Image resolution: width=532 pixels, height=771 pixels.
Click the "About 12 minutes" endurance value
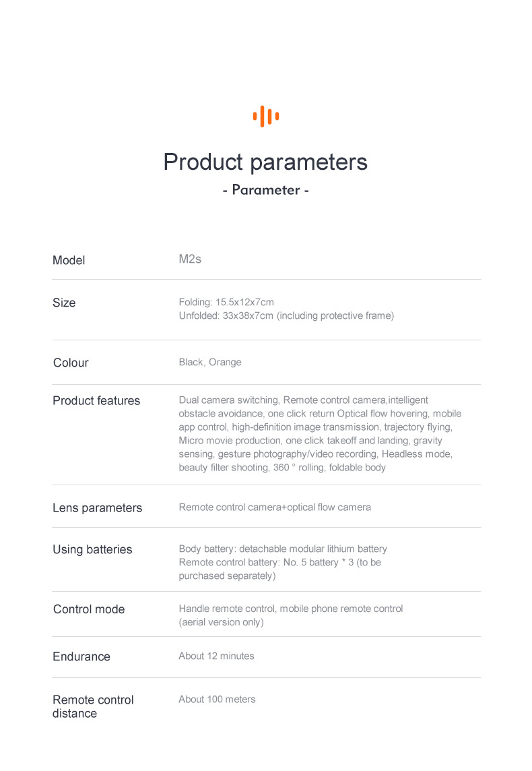pyautogui.click(x=216, y=656)
